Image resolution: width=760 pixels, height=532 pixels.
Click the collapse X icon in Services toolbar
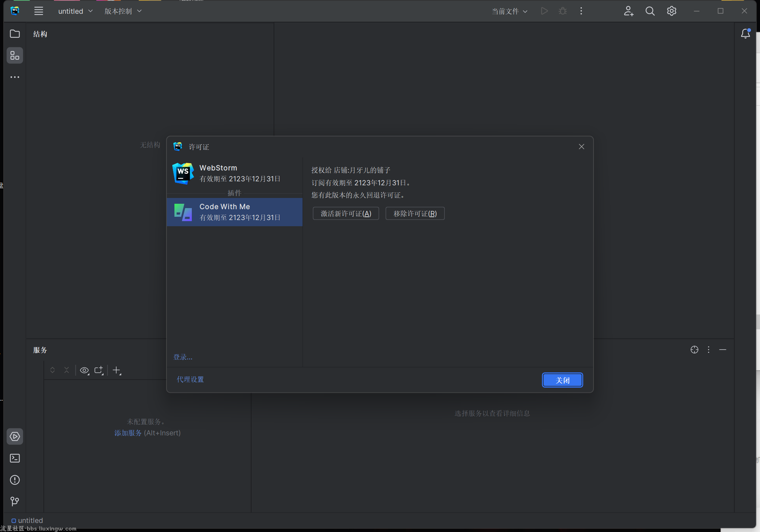[x=67, y=370]
